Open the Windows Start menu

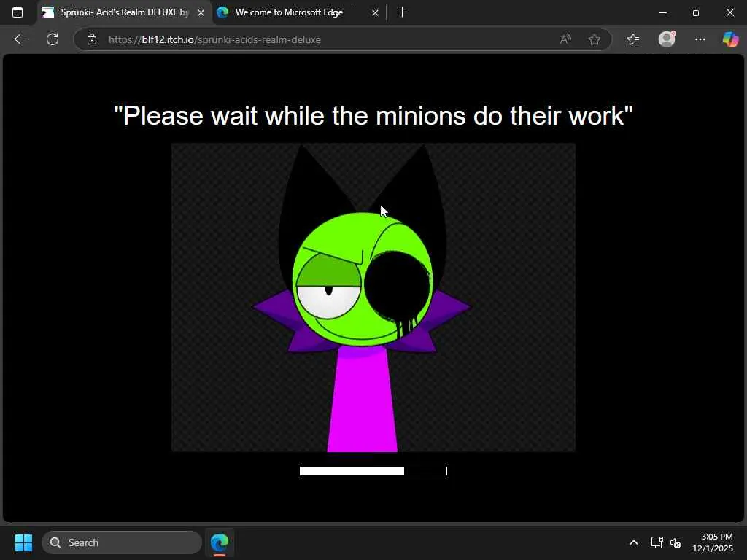[23, 542]
